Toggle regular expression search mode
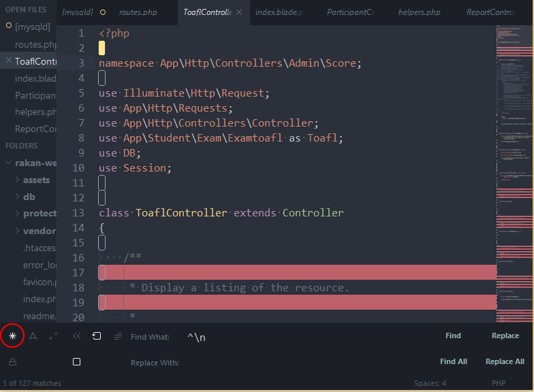This screenshot has height=392, width=534. coord(12,336)
